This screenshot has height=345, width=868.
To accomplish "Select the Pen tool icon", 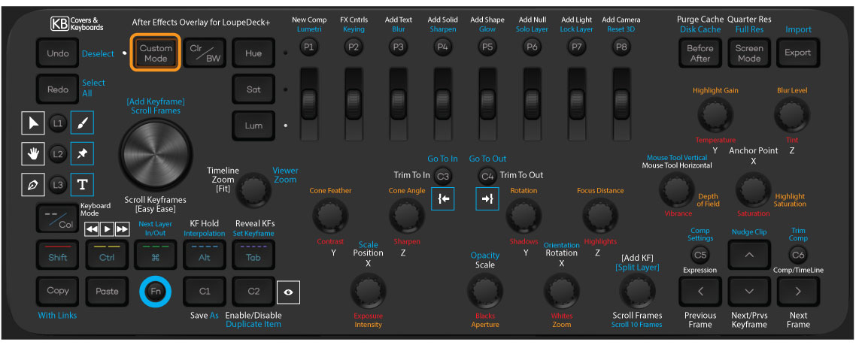I will 33,185.
